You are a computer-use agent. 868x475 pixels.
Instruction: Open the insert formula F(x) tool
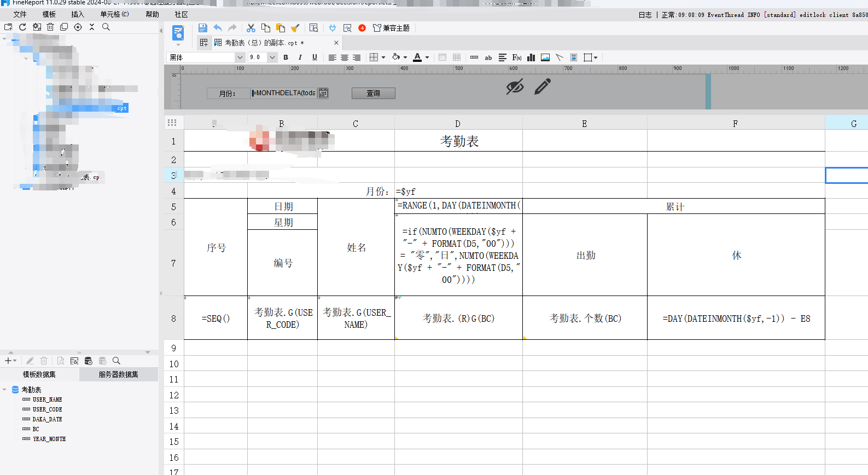[x=516, y=57]
